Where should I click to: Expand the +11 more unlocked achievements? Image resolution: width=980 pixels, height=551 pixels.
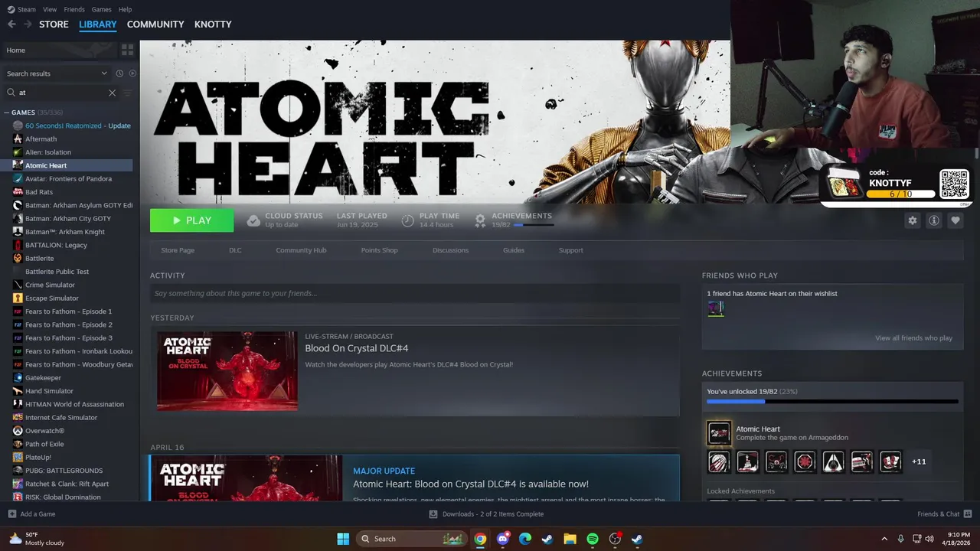[x=919, y=461]
